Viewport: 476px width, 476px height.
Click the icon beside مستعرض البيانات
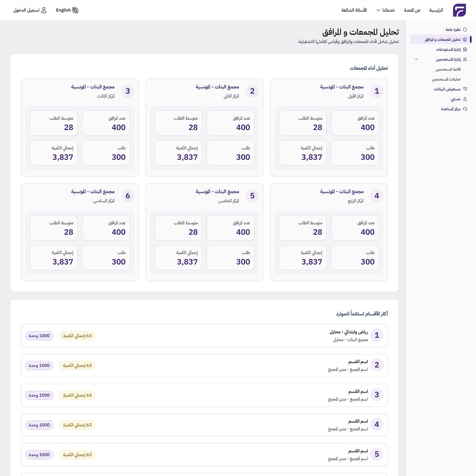point(465,89)
